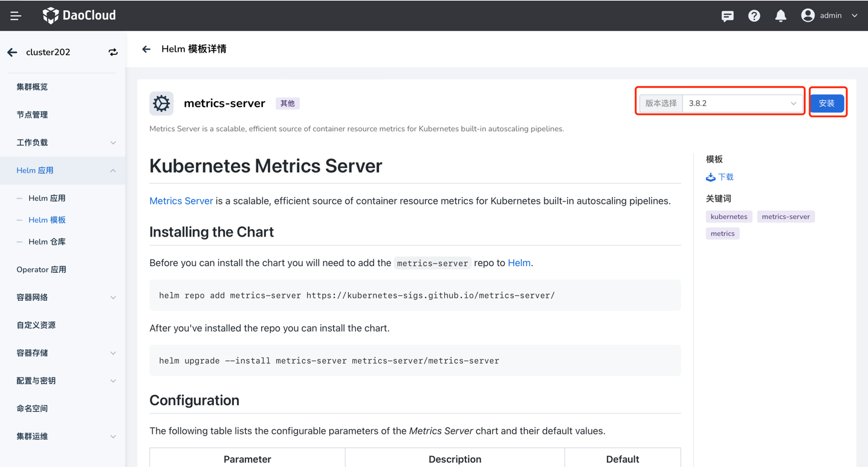This screenshot has width=868, height=467.
Task: Go back using arrow beside cluster202
Action: coord(13,53)
